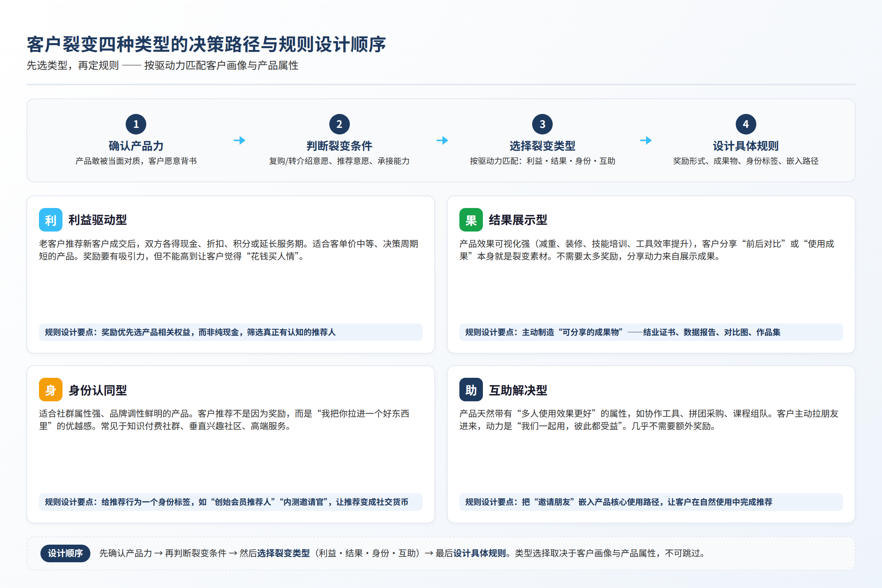Click rule tip 把邀请朋友嵌入产品核心使用路径
This screenshot has height=588, width=882.
click(651, 502)
